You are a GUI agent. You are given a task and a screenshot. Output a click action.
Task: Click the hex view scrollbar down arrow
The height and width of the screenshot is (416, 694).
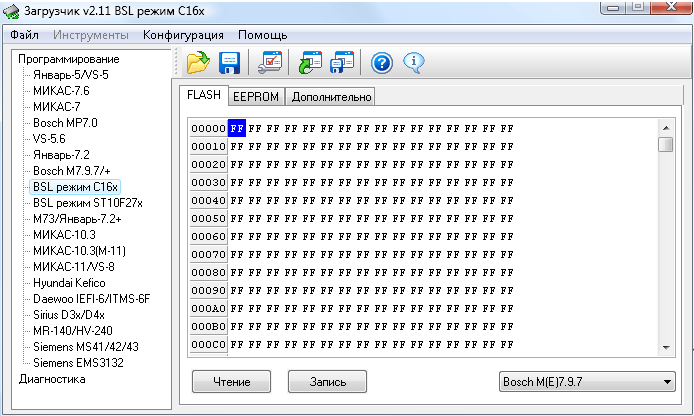coord(665,346)
